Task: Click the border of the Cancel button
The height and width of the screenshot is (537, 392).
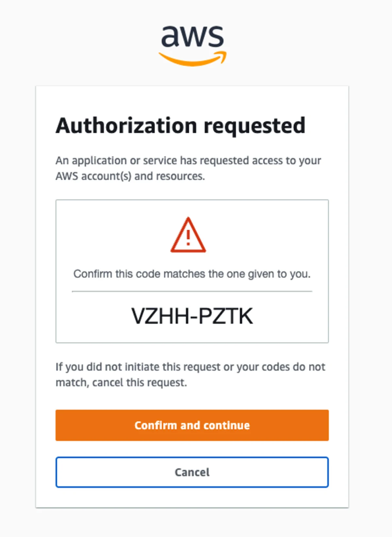Action: (192, 457)
